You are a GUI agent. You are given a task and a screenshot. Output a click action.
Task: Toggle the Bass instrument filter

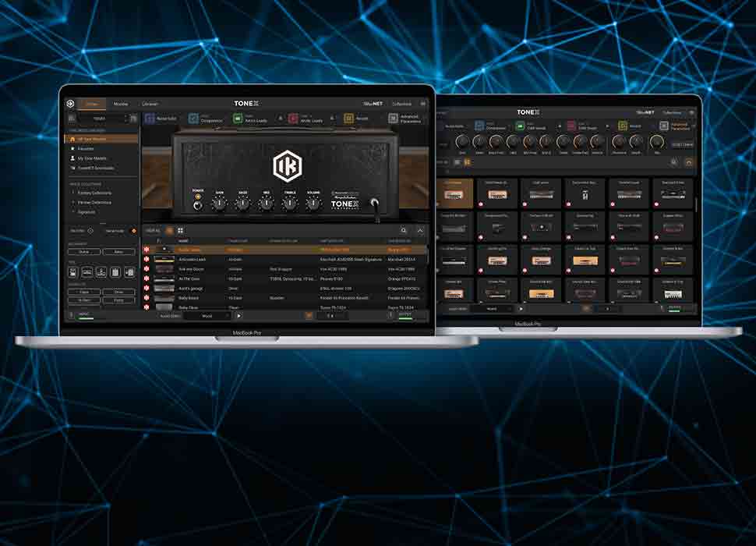click(x=118, y=252)
